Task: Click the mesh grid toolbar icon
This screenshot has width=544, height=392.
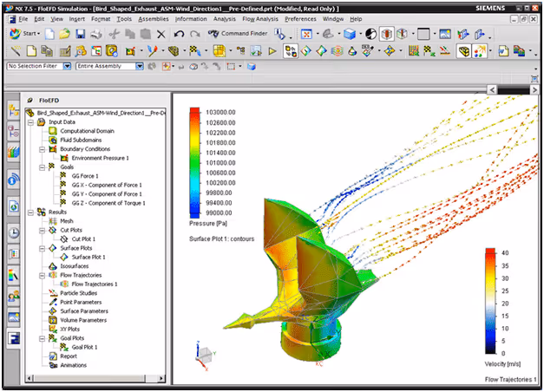Action: coord(414,51)
